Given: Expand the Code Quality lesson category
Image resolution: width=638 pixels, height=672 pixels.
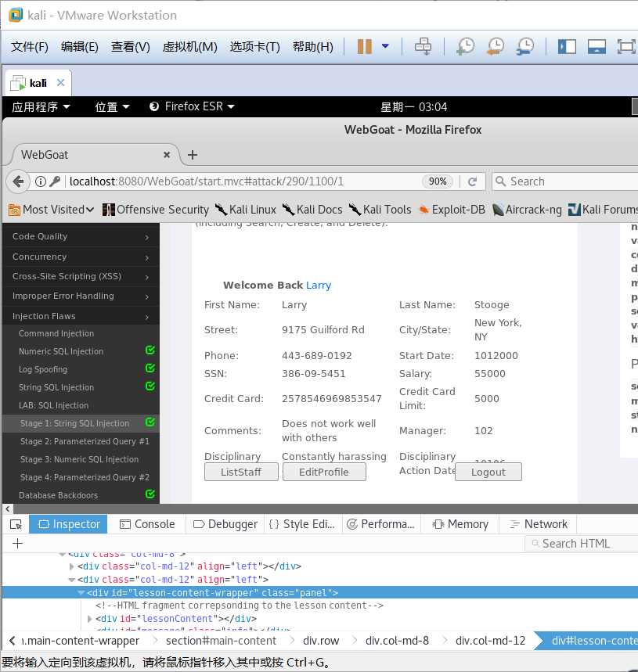Looking at the screenshot, I should pos(81,236).
